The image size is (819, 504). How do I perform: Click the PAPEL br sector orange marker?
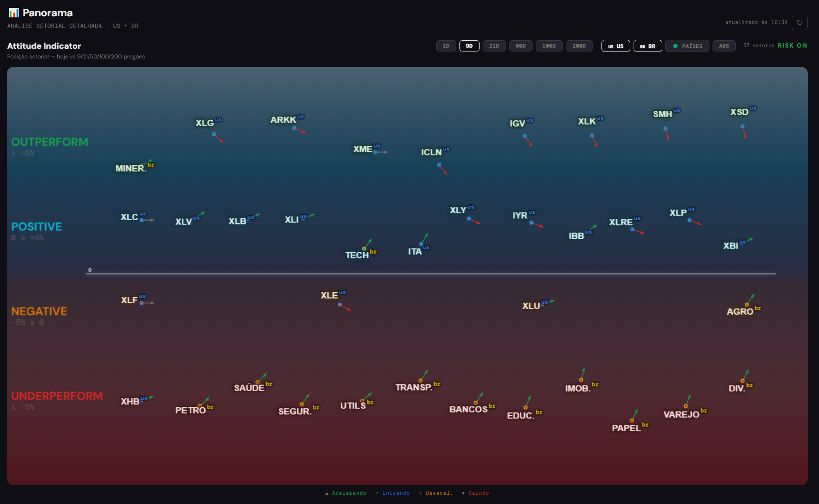tap(632, 420)
